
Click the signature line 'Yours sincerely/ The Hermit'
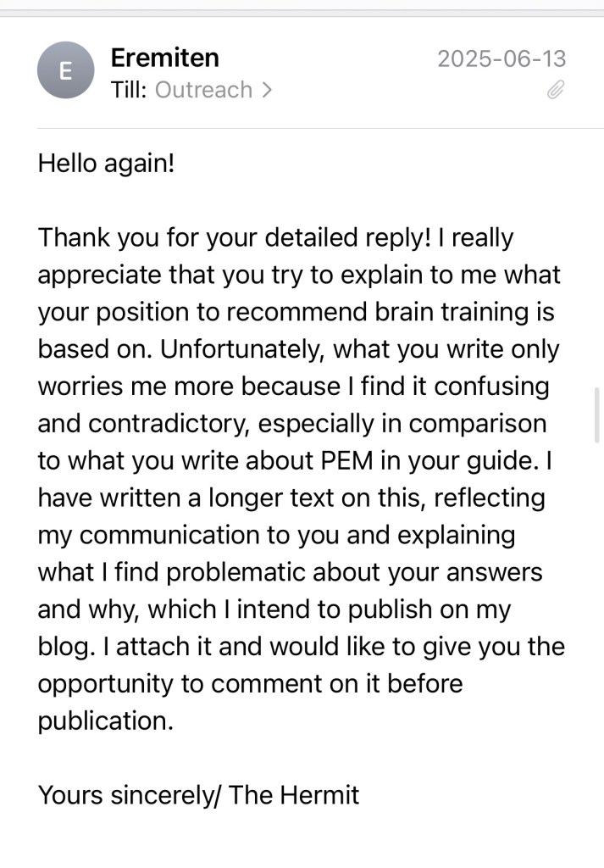click(x=198, y=795)
